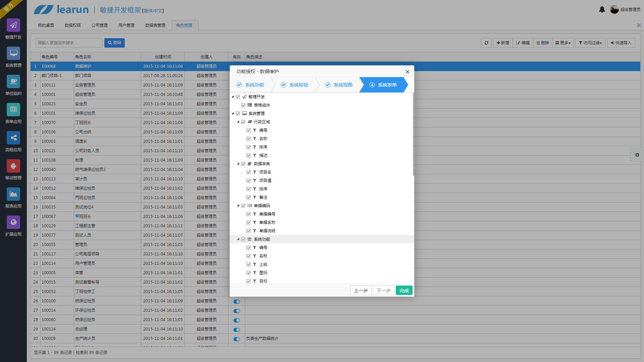This screenshot has width=644, height=362.
Task: Collapse the 单据编码 tree node
Action: (238, 206)
